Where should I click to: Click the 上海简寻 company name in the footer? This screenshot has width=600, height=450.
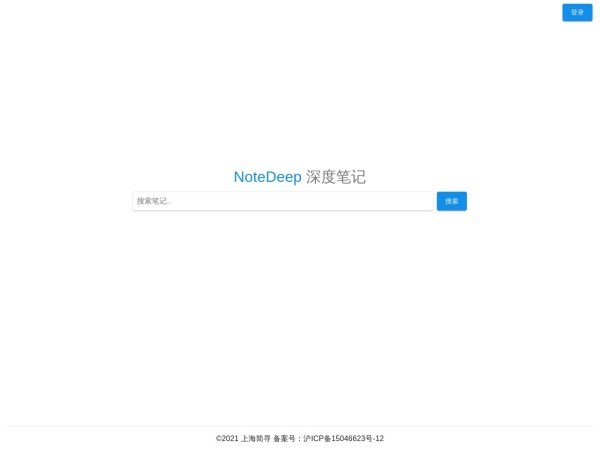pyautogui.click(x=256, y=439)
